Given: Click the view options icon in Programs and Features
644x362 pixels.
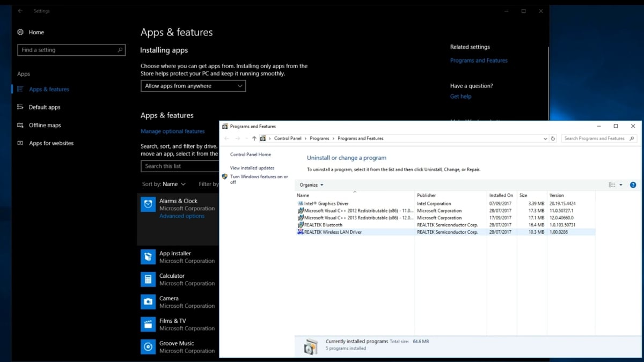Looking at the screenshot, I should tap(612, 185).
